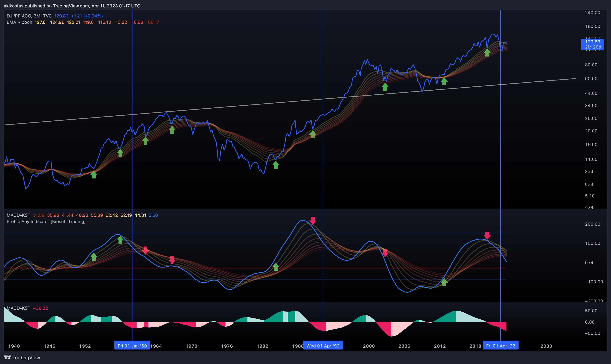
Task: Click the EMA Ribbon value 127.61
Action: click(x=41, y=22)
